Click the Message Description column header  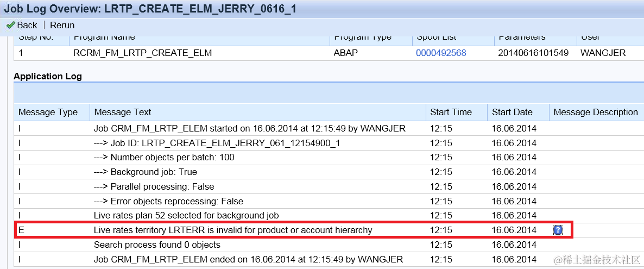(x=596, y=112)
